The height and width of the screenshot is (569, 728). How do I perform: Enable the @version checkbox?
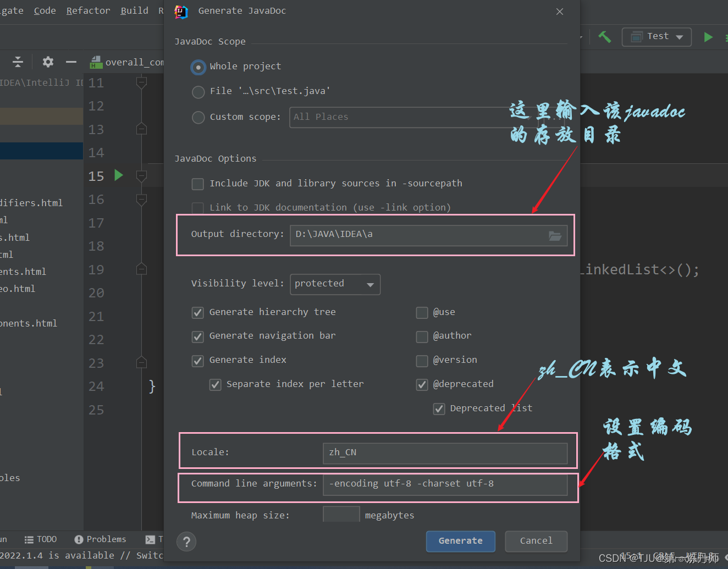(422, 361)
